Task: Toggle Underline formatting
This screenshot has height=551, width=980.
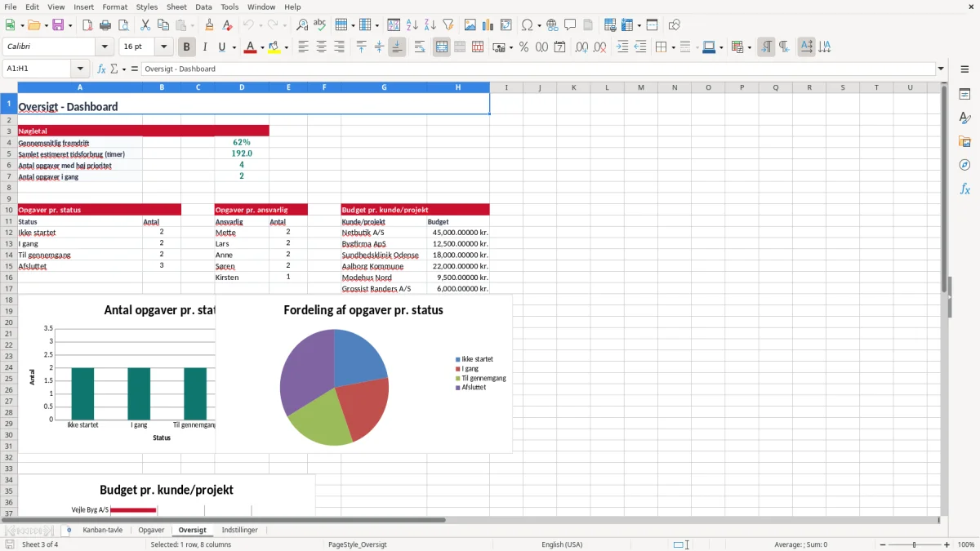Action: click(x=221, y=47)
